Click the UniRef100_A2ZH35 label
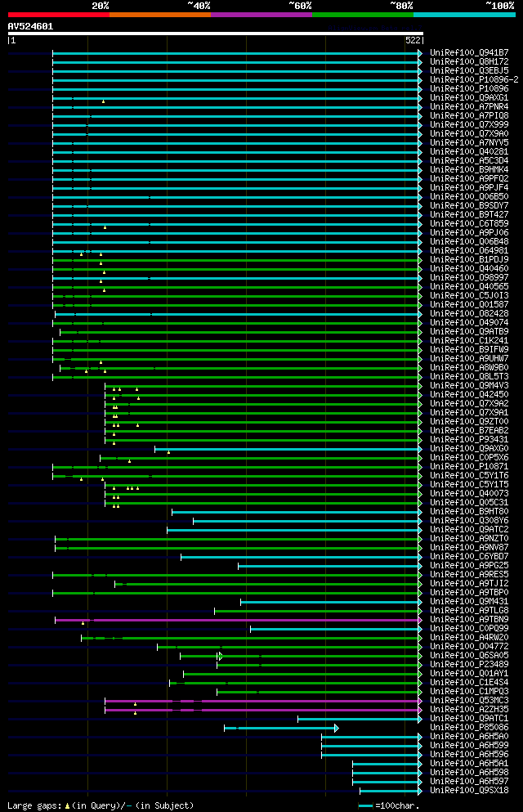 click(469, 710)
